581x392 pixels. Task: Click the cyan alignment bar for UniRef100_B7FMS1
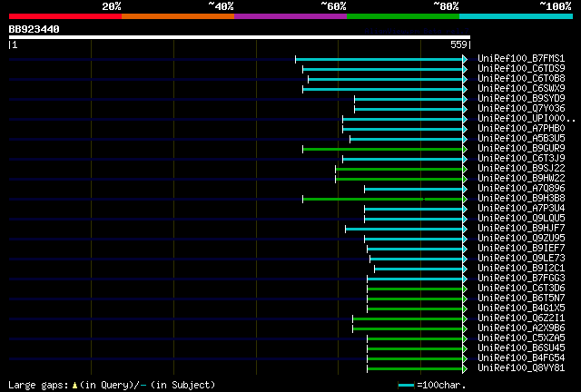click(379, 59)
